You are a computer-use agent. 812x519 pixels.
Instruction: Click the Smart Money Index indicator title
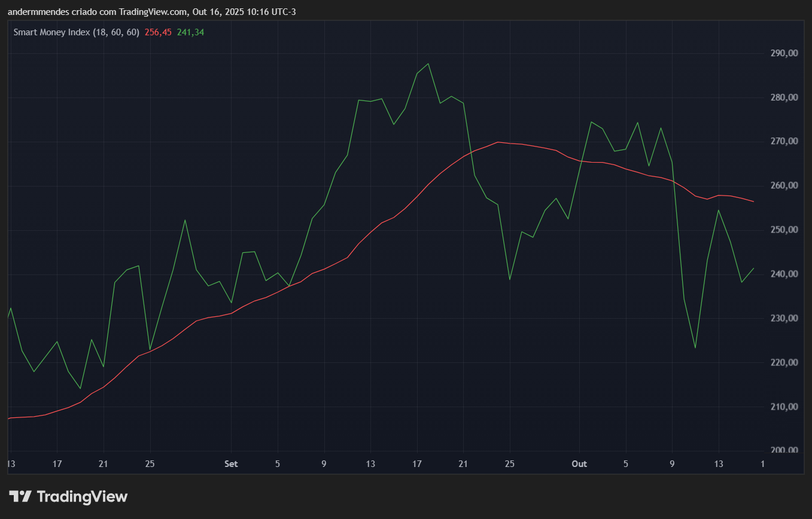coord(76,32)
